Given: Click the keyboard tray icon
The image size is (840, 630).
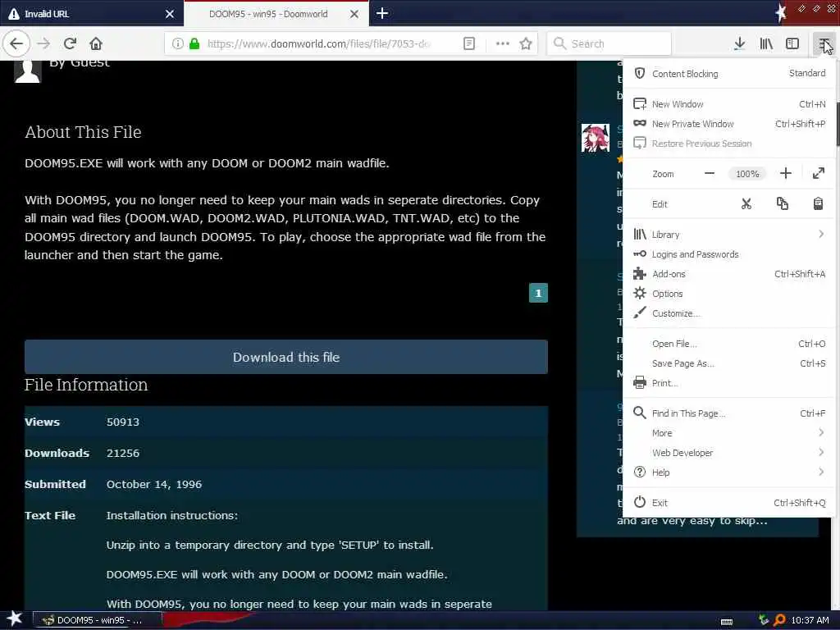Looking at the screenshot, I should coord(727,621).
